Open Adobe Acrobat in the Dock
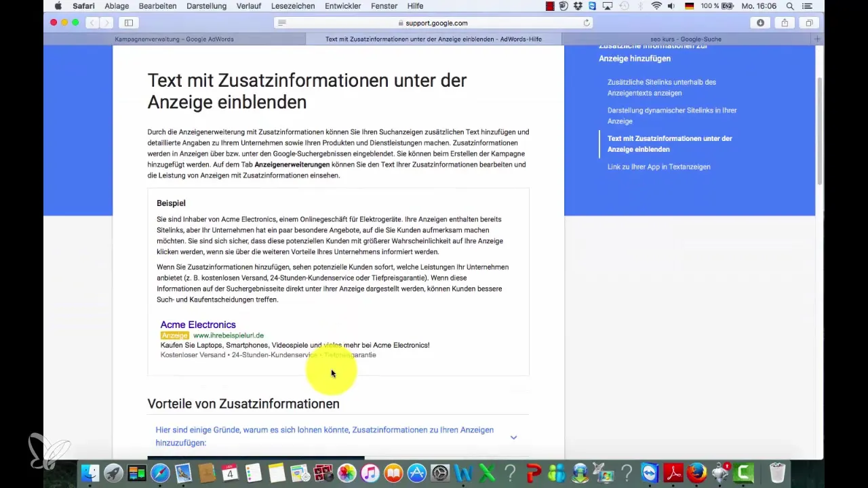 [673, 472]
